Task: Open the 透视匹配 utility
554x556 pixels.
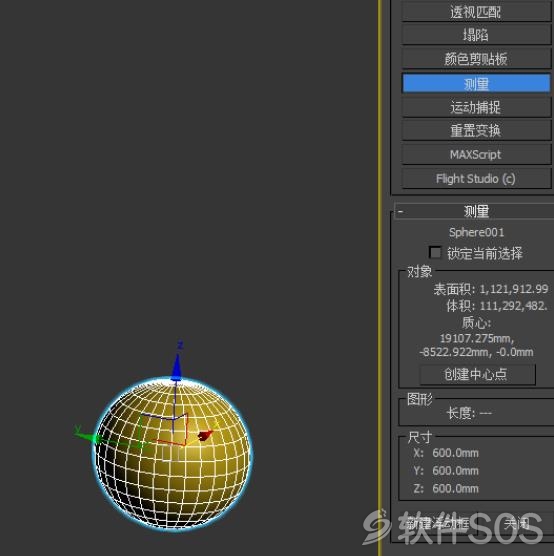Action: click(x=476, y=13)
